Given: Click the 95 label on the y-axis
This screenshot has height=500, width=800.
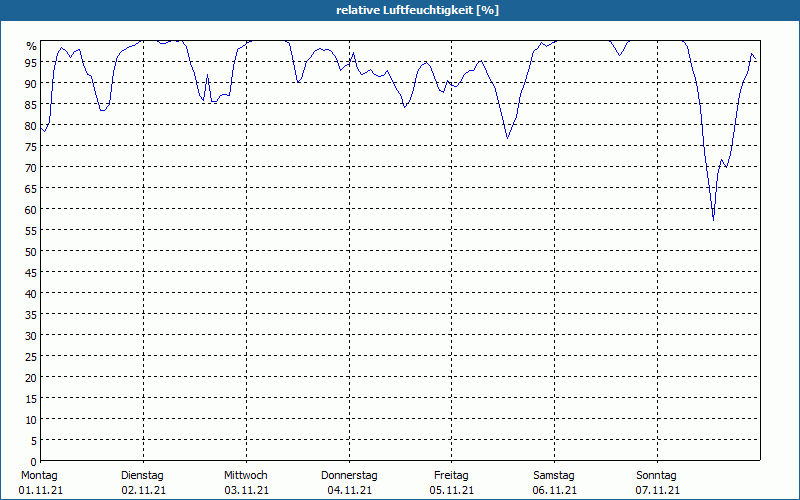Looking at the screenshot, I should tap(31, 62).
